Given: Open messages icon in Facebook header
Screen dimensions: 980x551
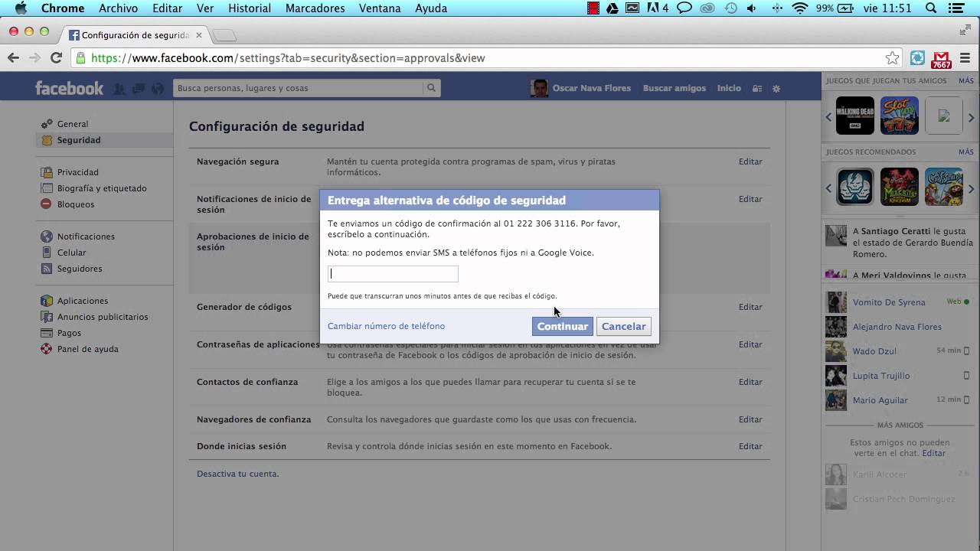Looking at the screenshot, I should tap(139, 89).
